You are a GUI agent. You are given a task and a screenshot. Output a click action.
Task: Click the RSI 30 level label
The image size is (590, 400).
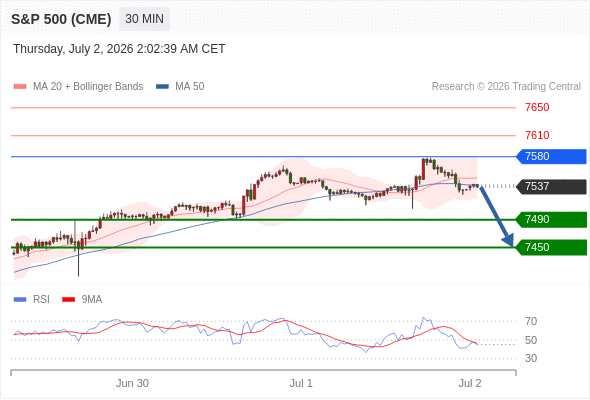click(531, 358)
